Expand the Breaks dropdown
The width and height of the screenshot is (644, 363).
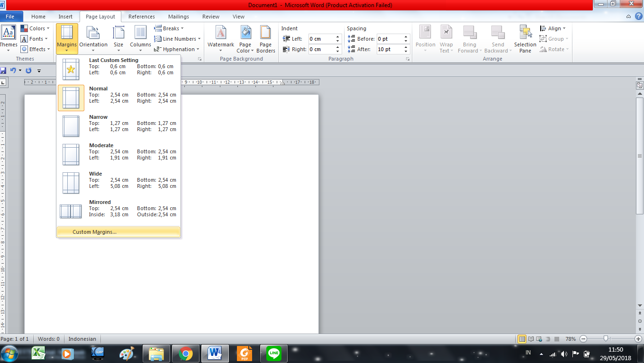pos(169,28)
